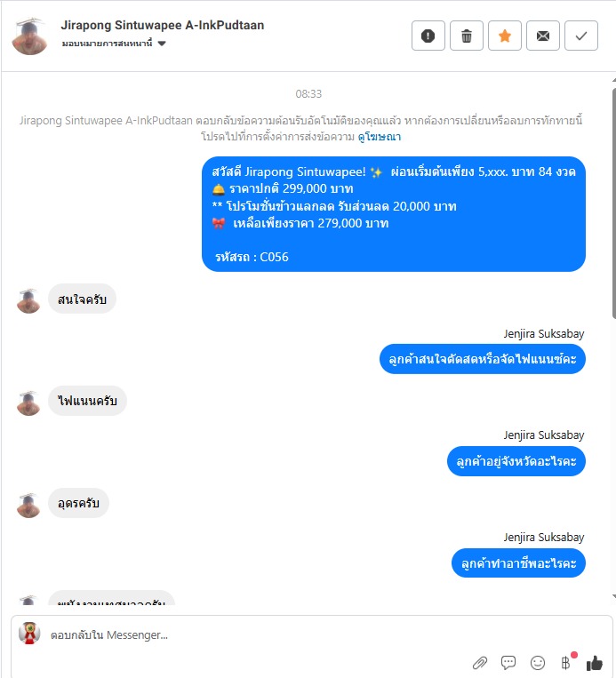Screen dimensions: 616x678
Task: Mark conversation unread with envelope icon
Action: 543,36
